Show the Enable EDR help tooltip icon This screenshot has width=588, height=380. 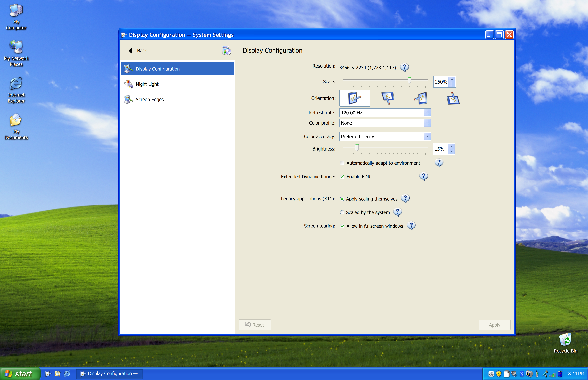coord(423,176)
